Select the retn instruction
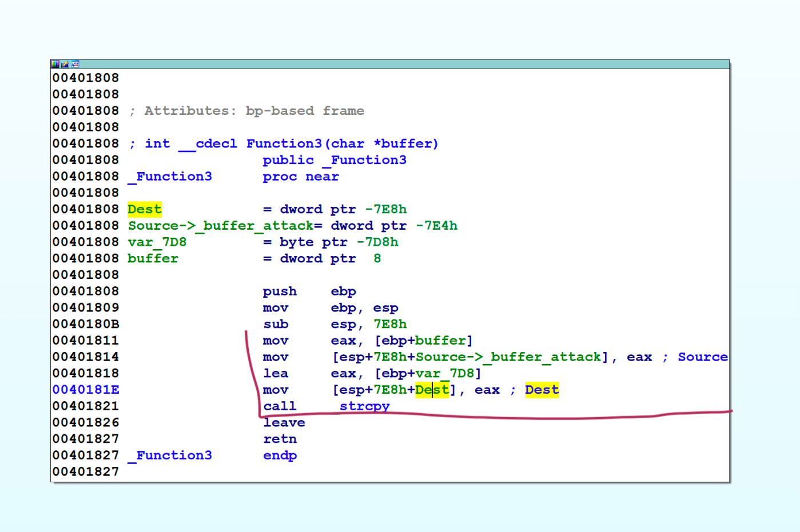The height and width of the screenshot is (532, 800). 280,439
